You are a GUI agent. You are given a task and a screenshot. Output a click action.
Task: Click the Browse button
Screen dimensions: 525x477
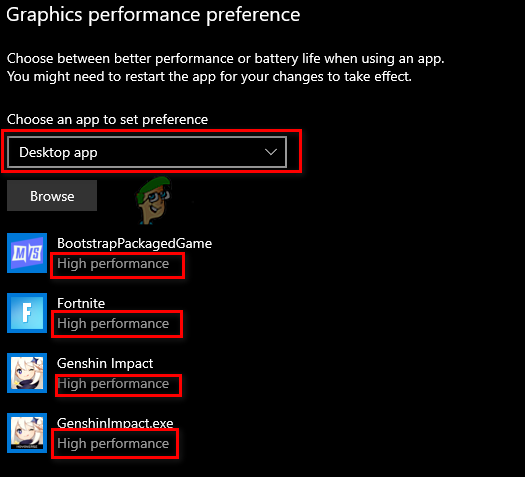pos(52,196)
